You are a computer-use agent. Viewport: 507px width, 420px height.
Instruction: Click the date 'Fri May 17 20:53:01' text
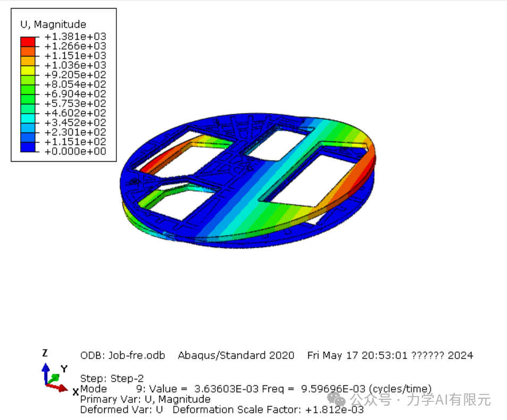357,355
